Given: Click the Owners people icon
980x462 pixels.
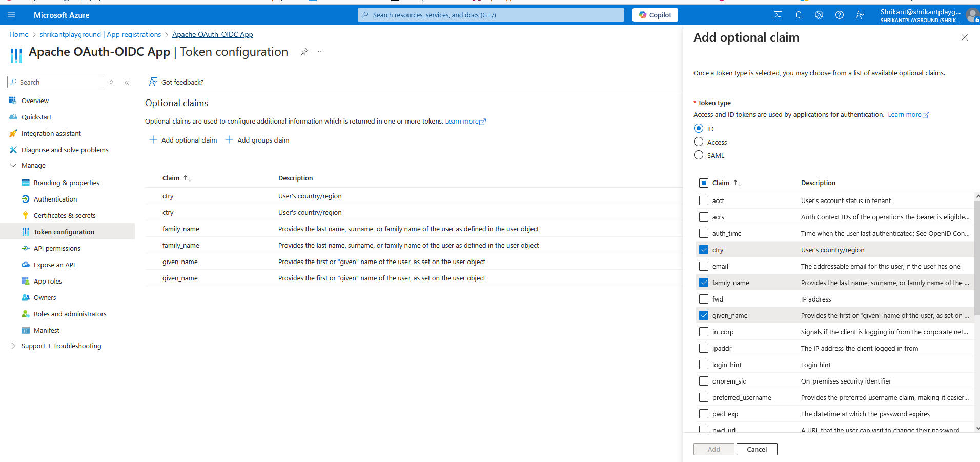Looking at the screenshot, I should tap(25, 297).
